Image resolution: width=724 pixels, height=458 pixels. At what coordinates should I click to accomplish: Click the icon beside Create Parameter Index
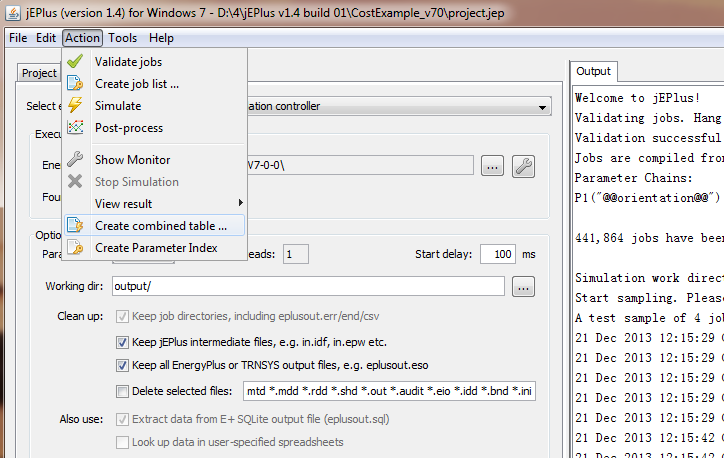(x=75, y=247)
